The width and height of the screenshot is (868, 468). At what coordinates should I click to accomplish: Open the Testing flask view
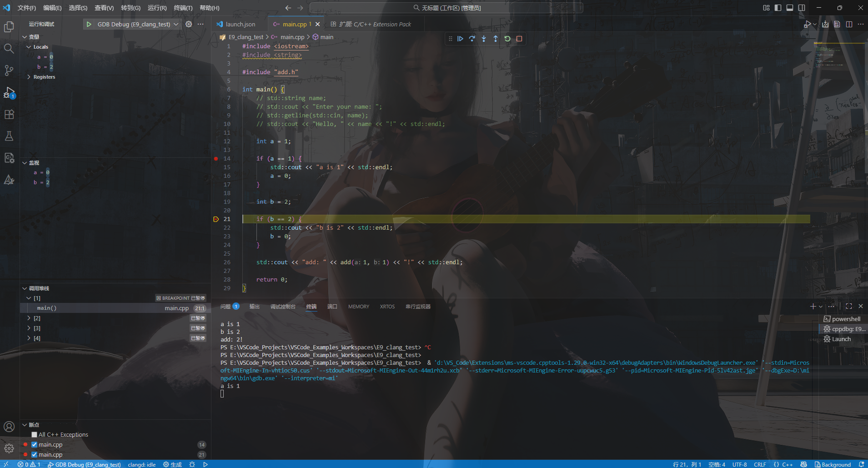[9, 136]
